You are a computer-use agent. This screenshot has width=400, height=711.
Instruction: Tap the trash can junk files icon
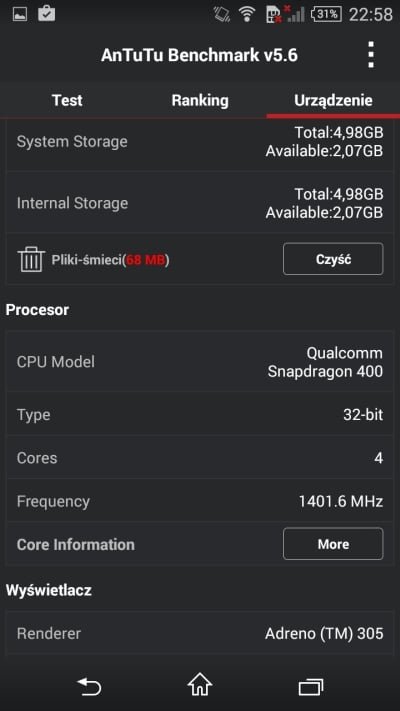coord(31,259)
